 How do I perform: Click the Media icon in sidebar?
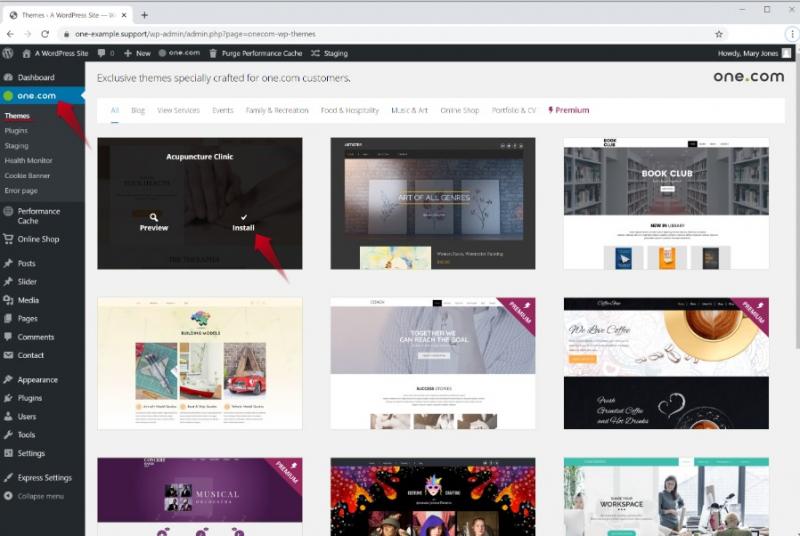[x=8, y=300]
